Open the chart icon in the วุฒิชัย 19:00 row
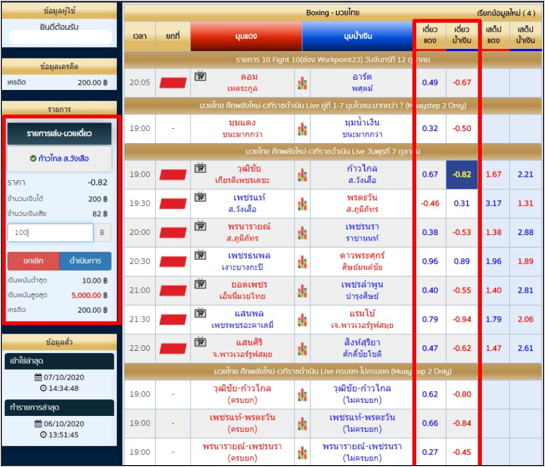The width and height of the screenshot is (545, 467). [302, 175]
